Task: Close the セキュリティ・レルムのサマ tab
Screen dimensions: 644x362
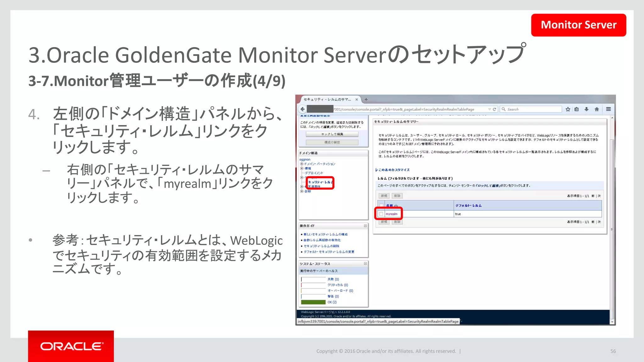Action: pos(357,99)
